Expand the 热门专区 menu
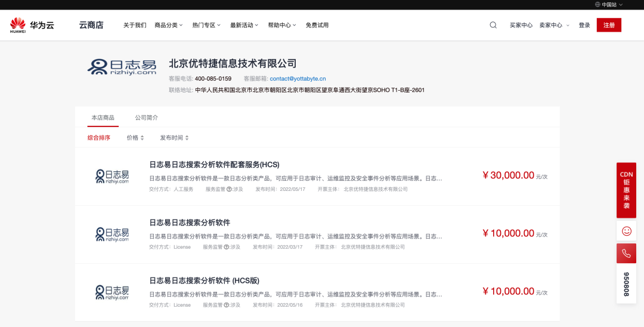The height and width of the screenshot is (327, 644). pos(206,25)
